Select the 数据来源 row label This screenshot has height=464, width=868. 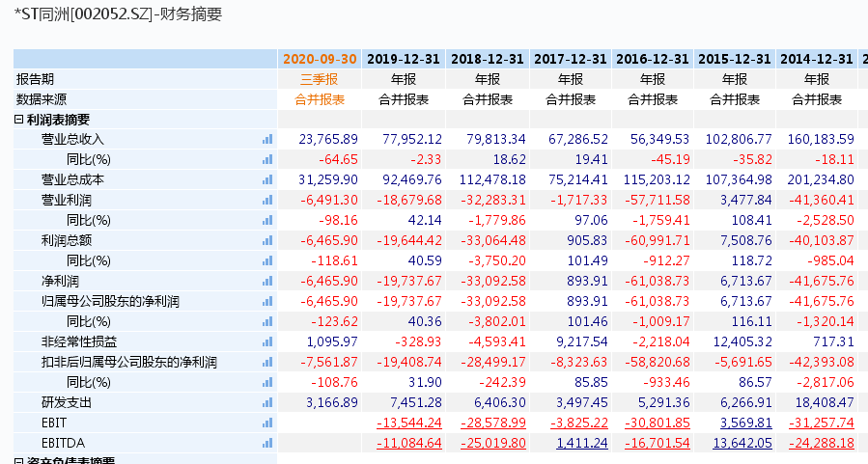pyautogui.click(x=41, y=99)
